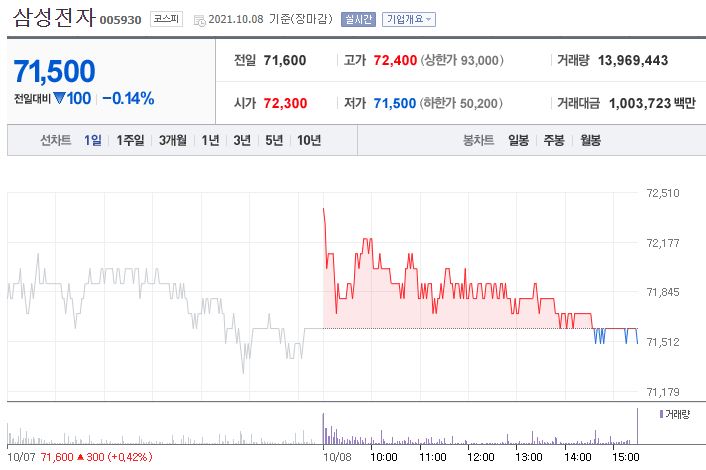Click the 거래량 value 13,969,443
Viewport: 706px width, 470px height.
[x=633, y=60]
